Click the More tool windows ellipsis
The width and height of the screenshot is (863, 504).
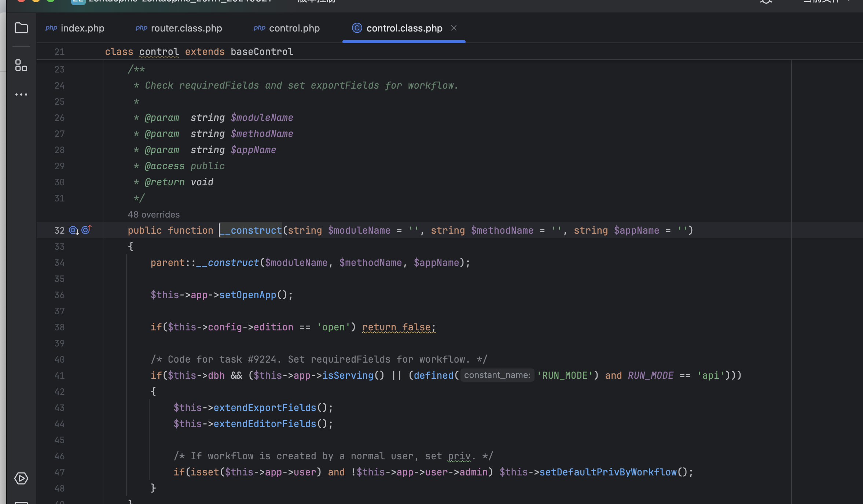21,94
